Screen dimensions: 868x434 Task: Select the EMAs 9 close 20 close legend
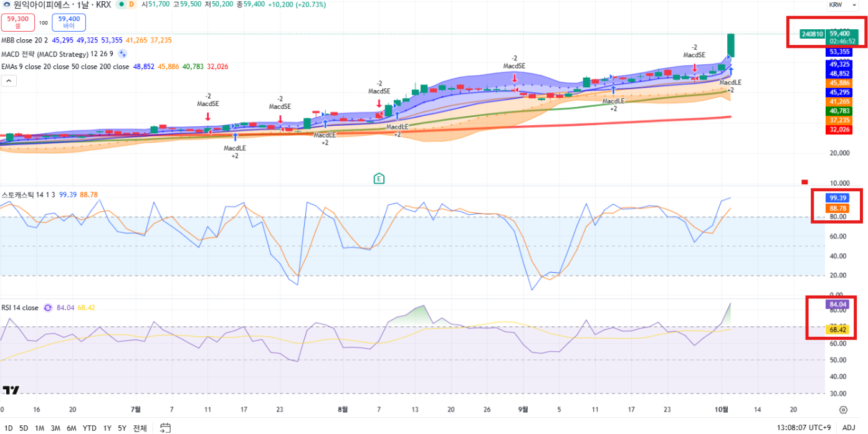(65, 67)
